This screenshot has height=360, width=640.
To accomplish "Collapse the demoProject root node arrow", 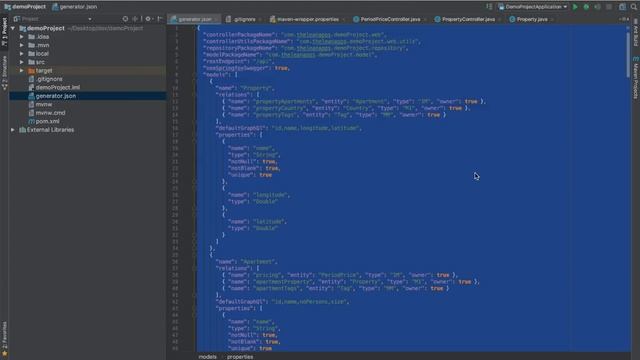I will point(13,28).
